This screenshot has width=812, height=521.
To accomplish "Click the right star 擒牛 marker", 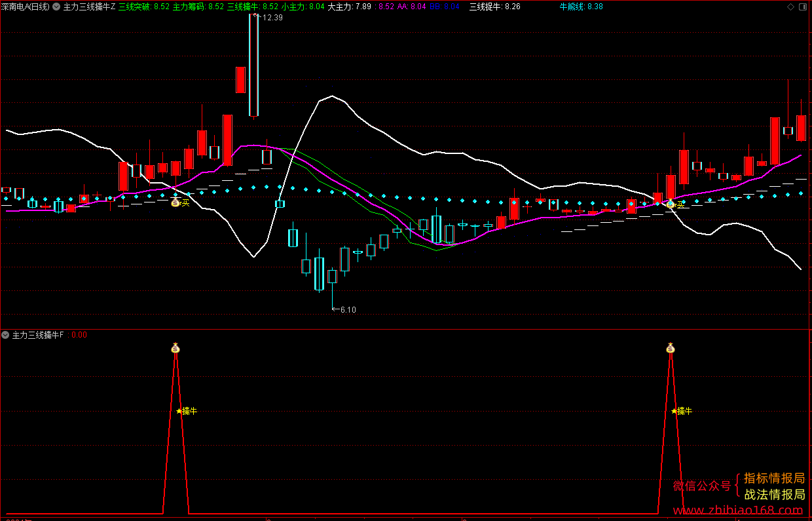I will click(x=682, y=411).
